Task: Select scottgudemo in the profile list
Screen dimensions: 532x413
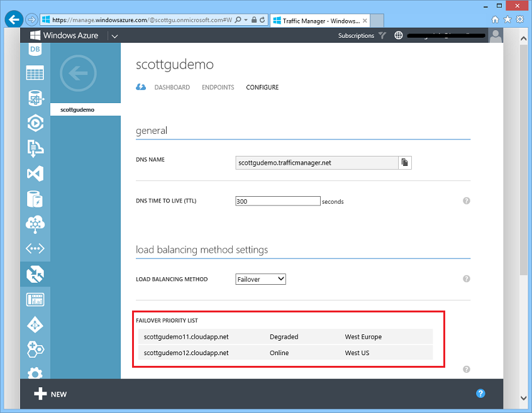Action: click(x=86, y=109)
